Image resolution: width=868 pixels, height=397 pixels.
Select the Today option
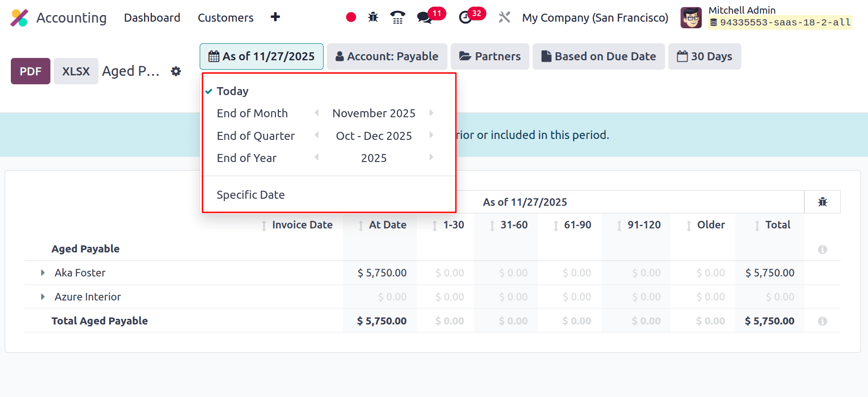coord(233,91)
